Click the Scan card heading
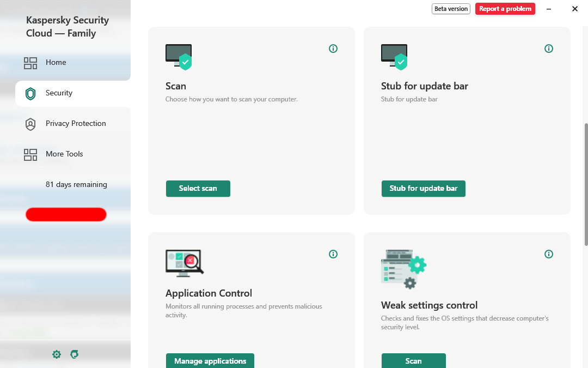Screen dimensions: 588x368 (176, 86)
